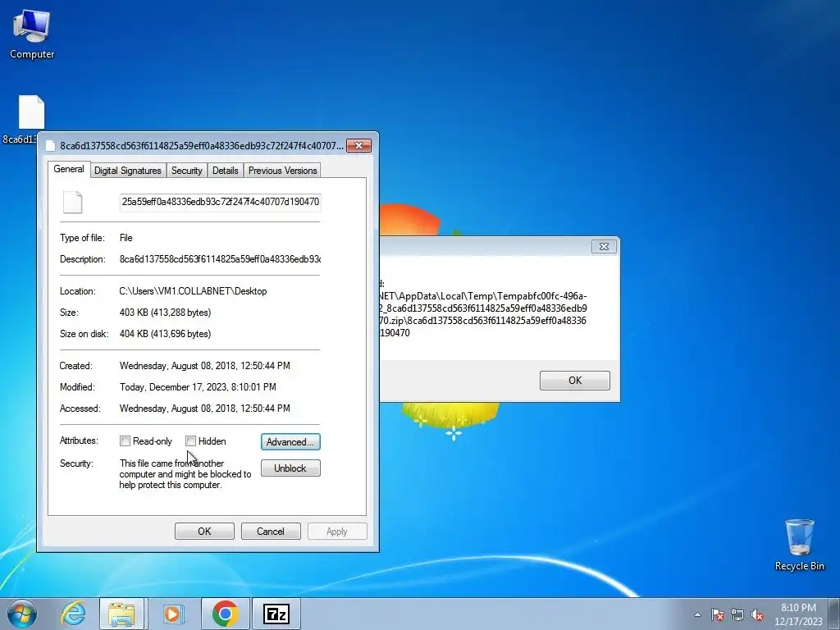Open the Details tab
840x630 pixels.
pyautogui.click(x=225, y=171)
